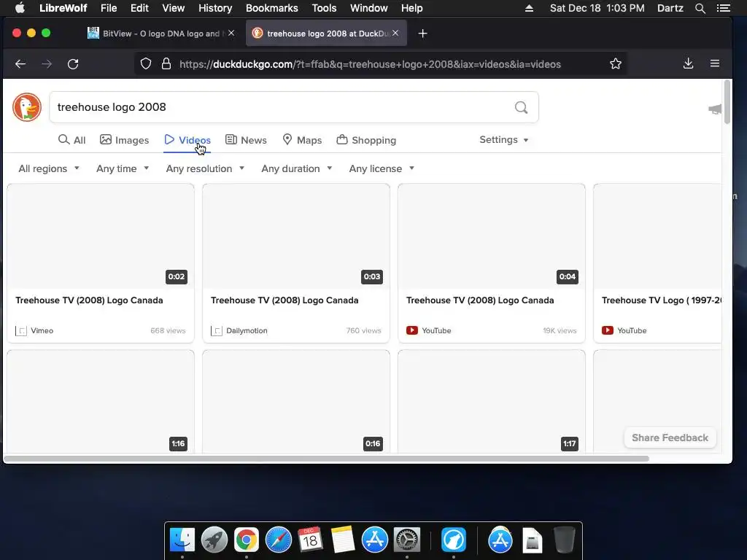Click the padlock site security icon
The height and width of the screenshot is (560, 747).
click(166, 64)
